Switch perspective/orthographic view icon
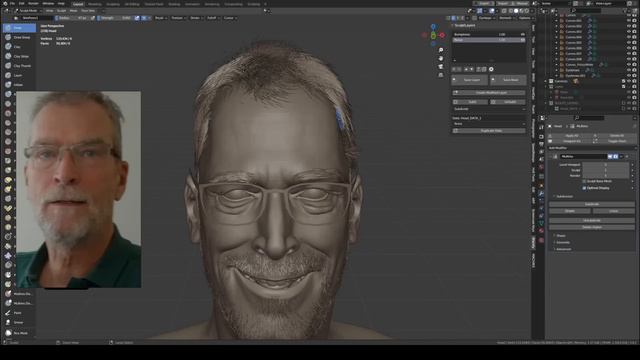This screenshot has width=640, height=360. 441,75
